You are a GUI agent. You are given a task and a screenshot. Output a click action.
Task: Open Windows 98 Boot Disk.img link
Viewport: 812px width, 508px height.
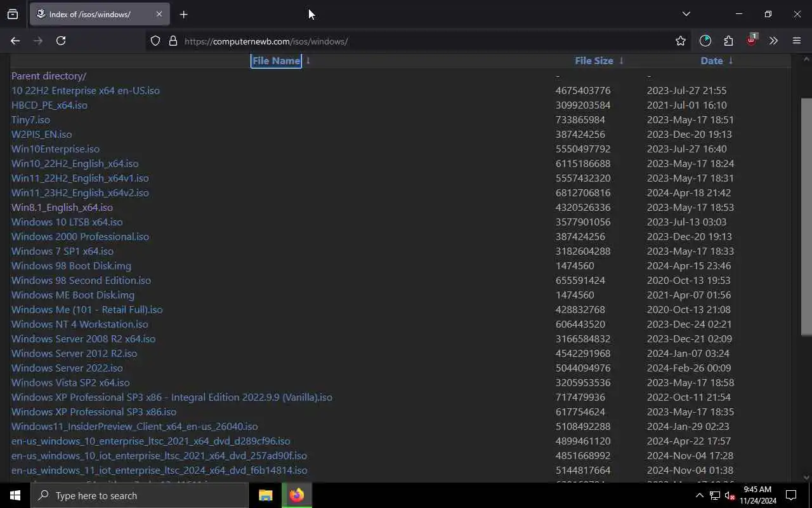click(71, 266)
